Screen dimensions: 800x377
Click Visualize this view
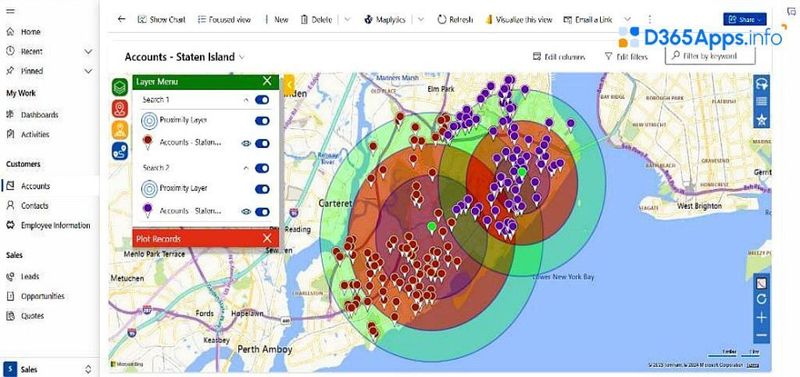pyautogui.click(x=518, y=19)
